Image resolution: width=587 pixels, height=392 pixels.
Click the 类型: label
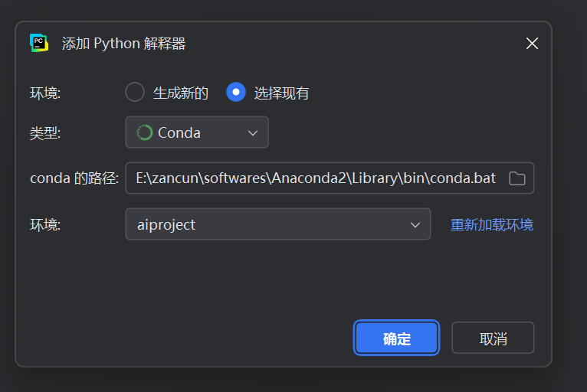(45, 133)
